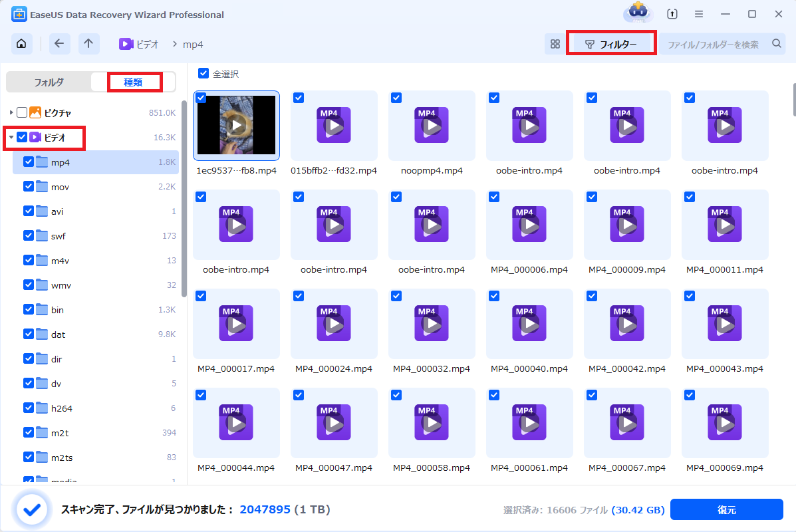
Task: Click the file list vertical scrollbar
Action: pos(792,98)
